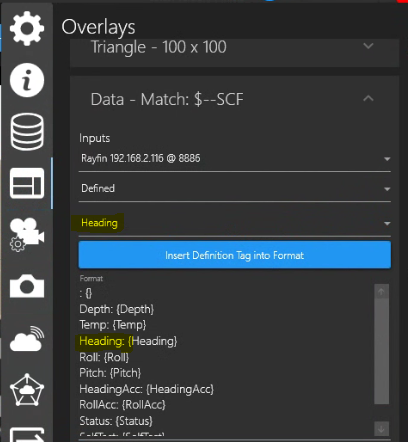
Task: Select the database storage icon
Action: click(27, 132)
